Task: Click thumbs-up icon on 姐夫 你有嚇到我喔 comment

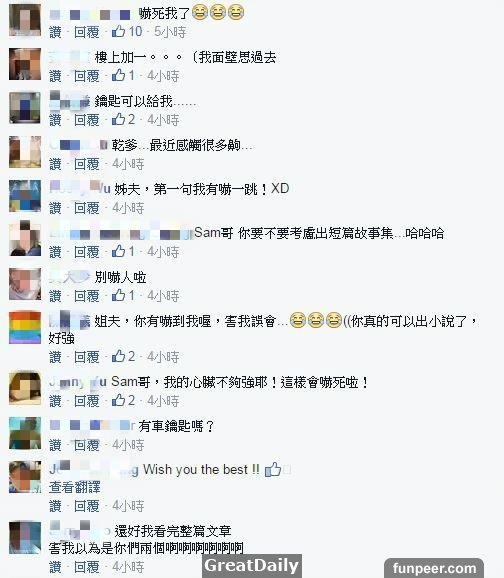Action: click(x=118, y=356)
